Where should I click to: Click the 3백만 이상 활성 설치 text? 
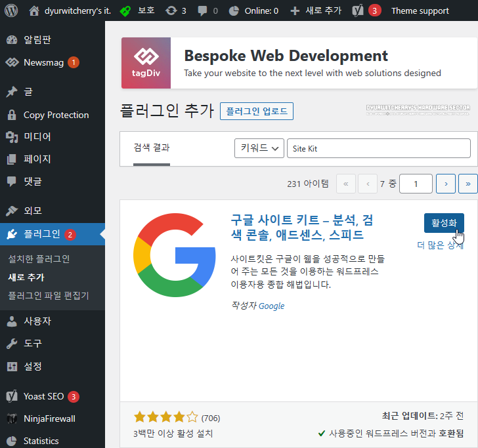click(x=173, y=434)
